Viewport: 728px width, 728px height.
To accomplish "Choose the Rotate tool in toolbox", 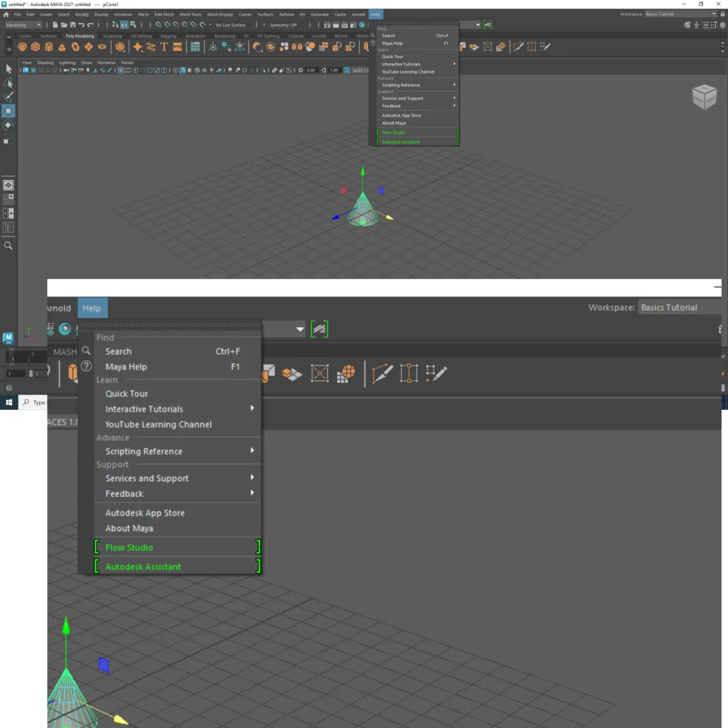I will [x=9, y=125].
